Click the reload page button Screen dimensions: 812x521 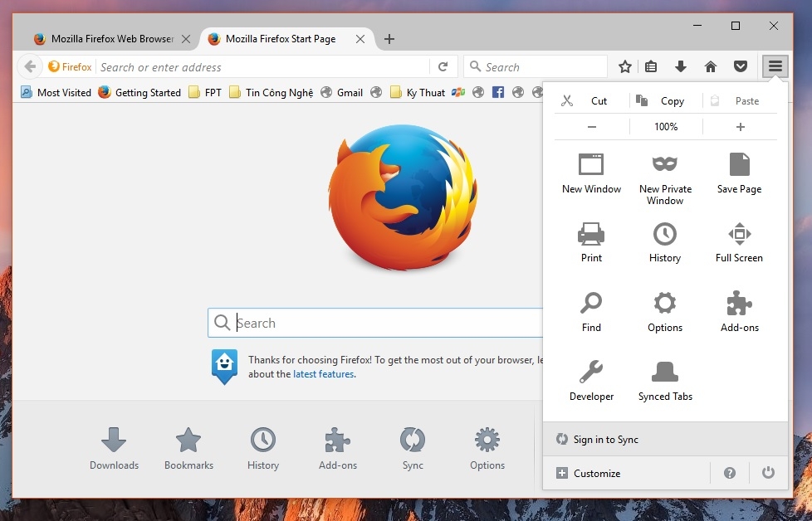(x=443, y=66)
